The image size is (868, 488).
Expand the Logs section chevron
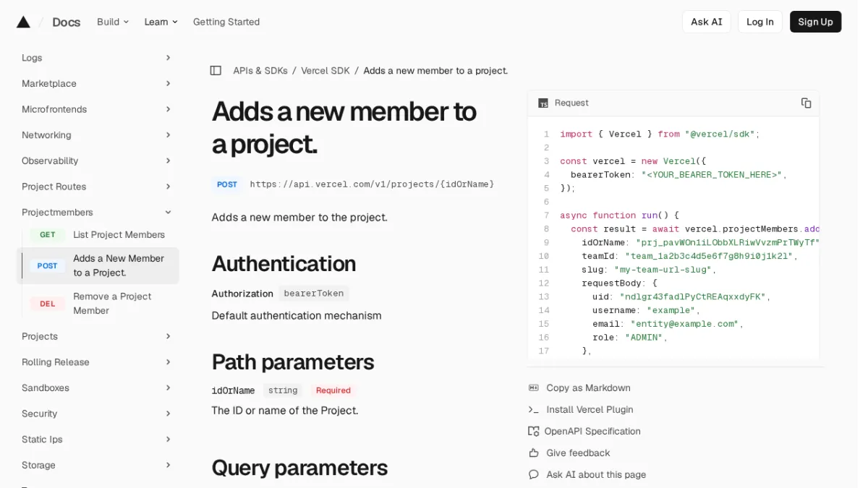pos(168,58)
